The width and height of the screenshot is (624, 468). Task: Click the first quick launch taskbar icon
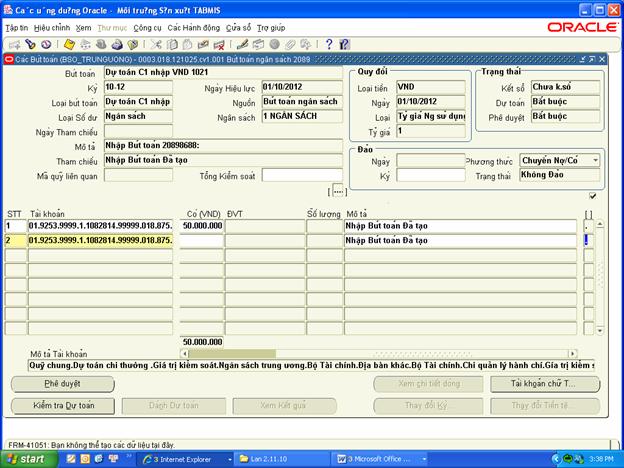click(x=70, y=459)
